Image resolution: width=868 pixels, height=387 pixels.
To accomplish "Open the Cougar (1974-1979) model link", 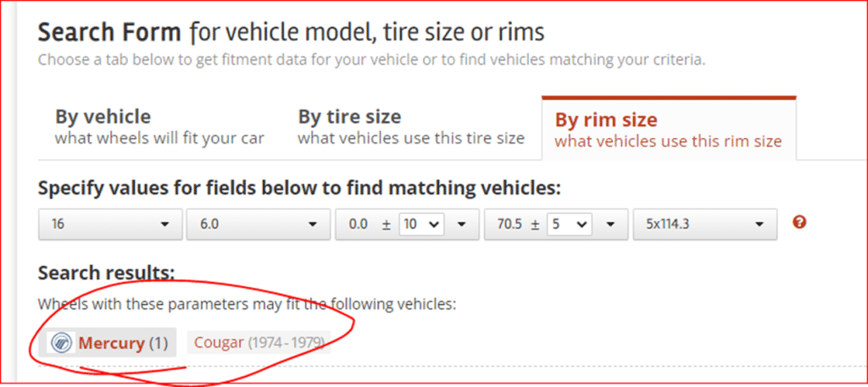I will 259,343.
